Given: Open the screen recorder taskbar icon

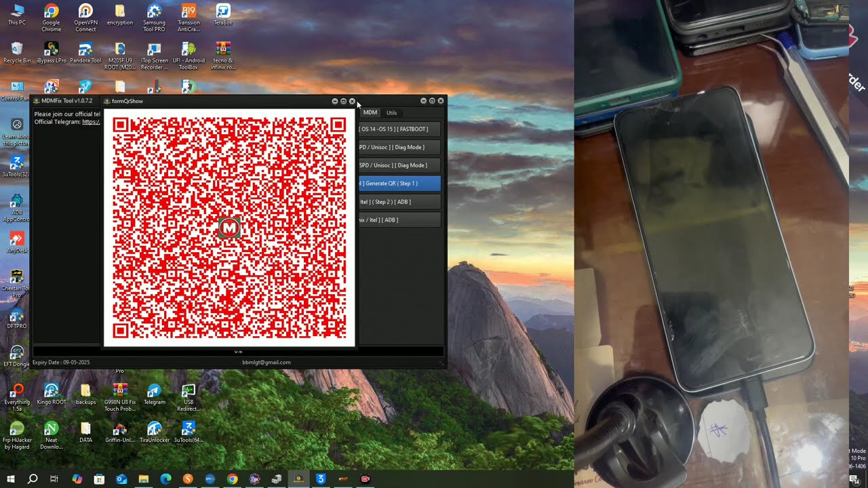Looking at the screenshot, I should pos(366,479).
